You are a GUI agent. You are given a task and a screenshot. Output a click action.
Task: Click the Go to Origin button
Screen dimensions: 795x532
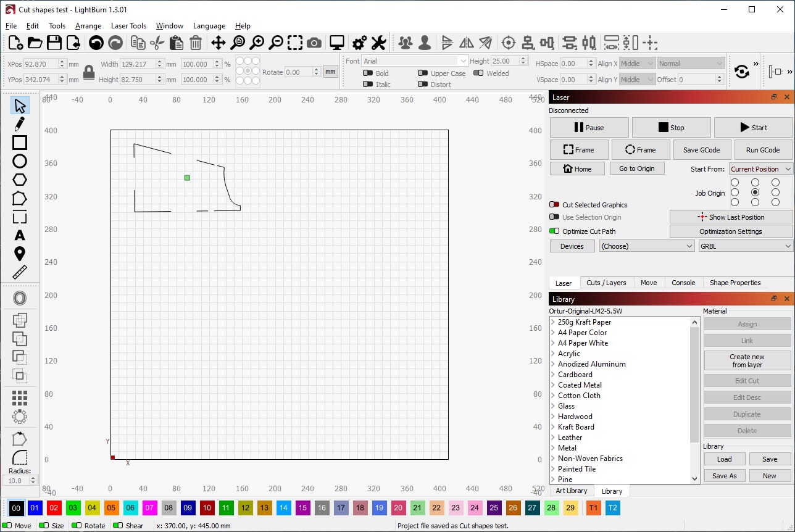pos(637,168)
